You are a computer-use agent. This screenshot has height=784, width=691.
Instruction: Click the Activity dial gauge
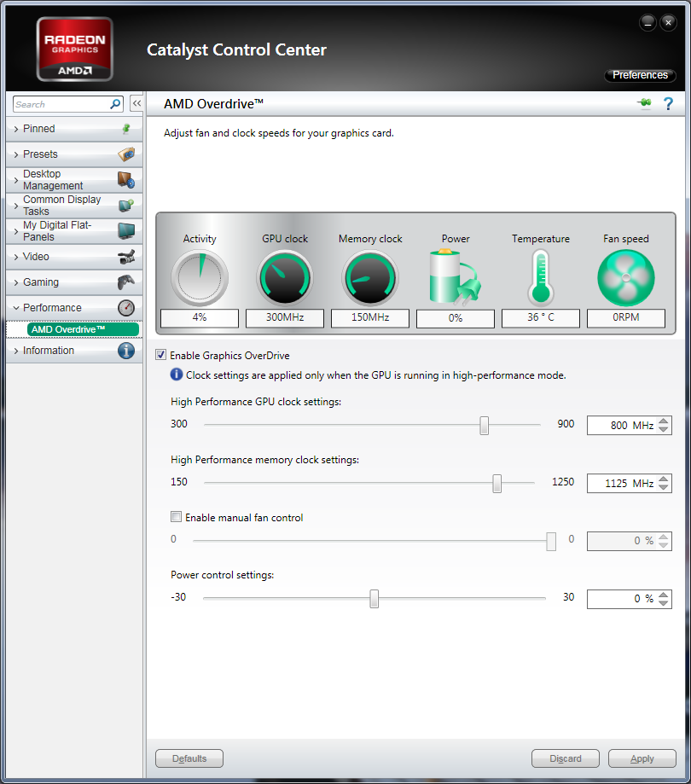coord(200,278)
